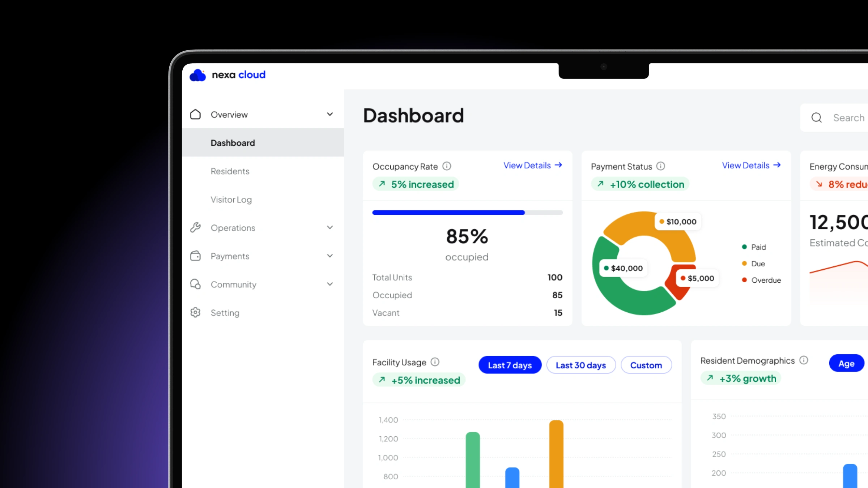
Task: Click the Overview home icon
Action: point(195,114)
